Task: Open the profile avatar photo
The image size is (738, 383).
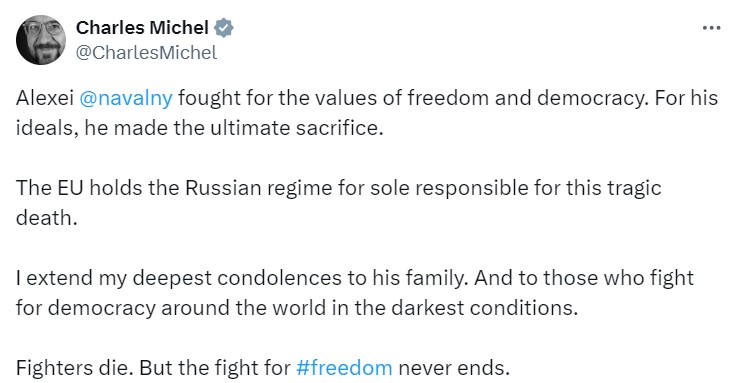Action: (41, 40)
